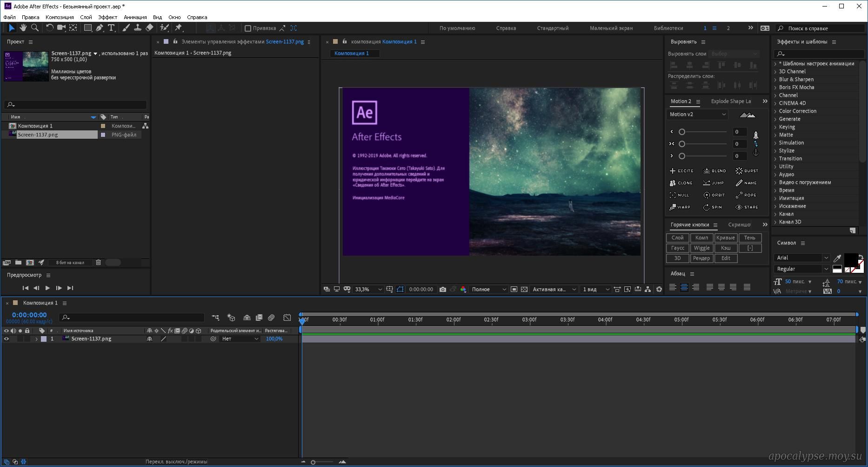This screenshot has height=467, width=868.
Task: Select the Pen tool
Action: (100, 28)
